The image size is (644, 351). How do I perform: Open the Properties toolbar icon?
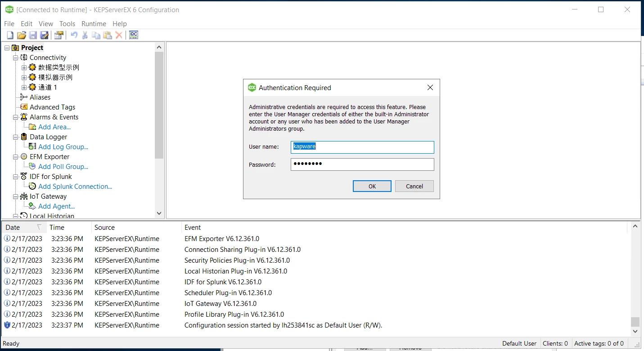coord(59,35)
